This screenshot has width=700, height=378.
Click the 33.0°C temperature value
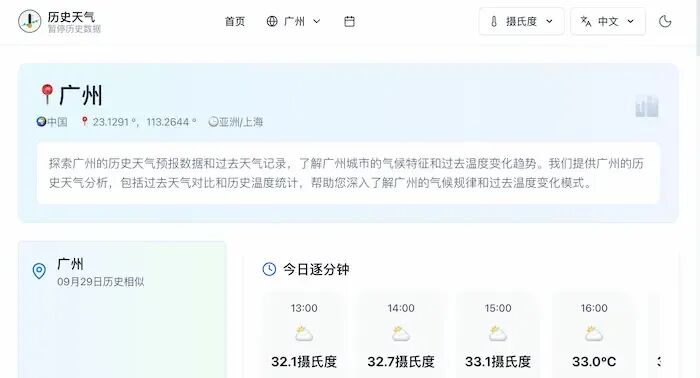(594, 361)
